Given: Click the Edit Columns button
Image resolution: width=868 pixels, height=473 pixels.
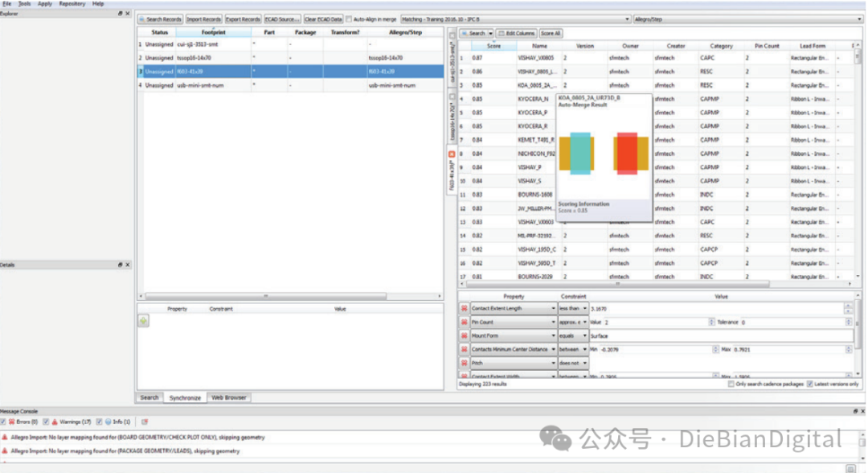Looking at the screenshot, I should (x=516, y=33).
